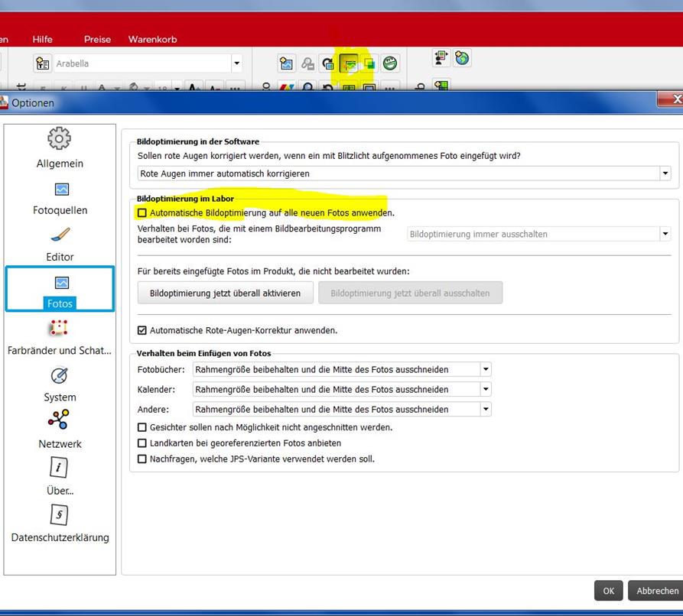Expand the Rote Augen correction dropdown
683x616 pixels.
click(664, 174)
